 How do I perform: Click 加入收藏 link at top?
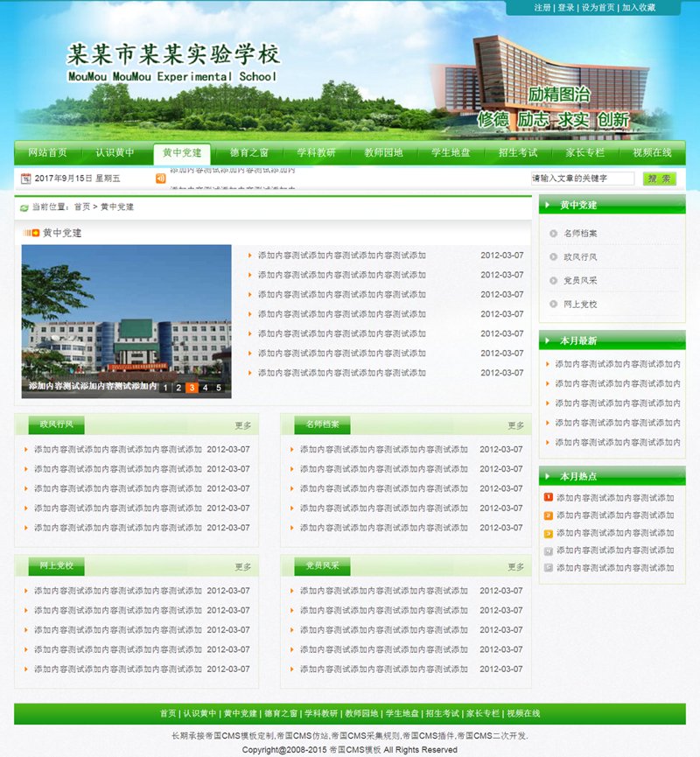[x=639, y=8]
